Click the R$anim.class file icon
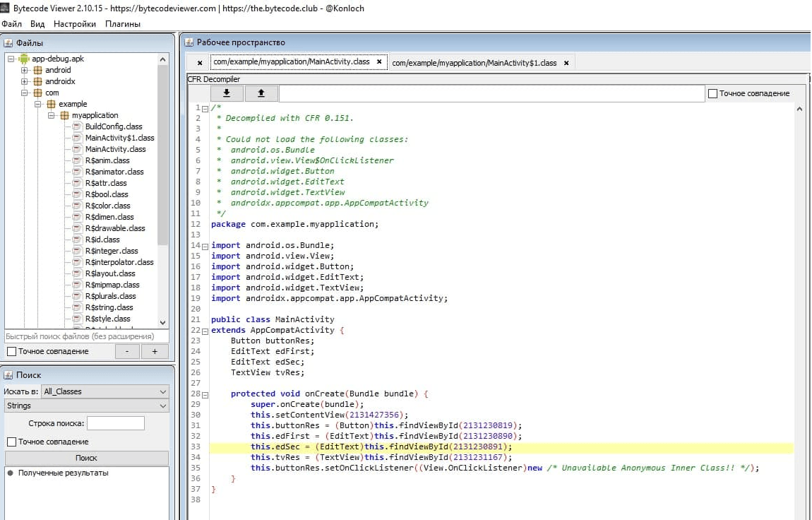The height and width of the screenshot is (520, 812). pos(77,160)
